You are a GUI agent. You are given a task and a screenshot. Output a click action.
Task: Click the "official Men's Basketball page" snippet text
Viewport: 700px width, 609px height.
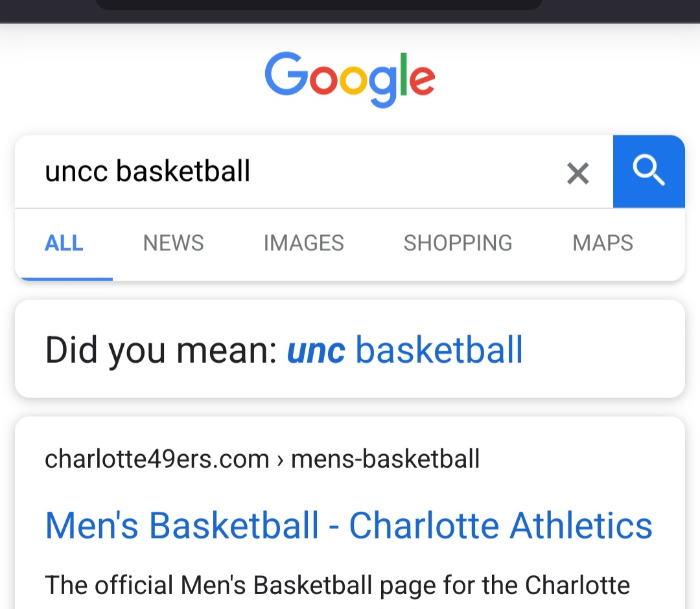tap(337, 585)
